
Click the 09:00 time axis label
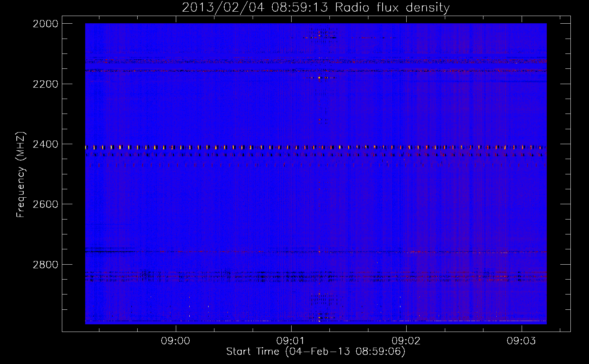(x=176, y=341)
